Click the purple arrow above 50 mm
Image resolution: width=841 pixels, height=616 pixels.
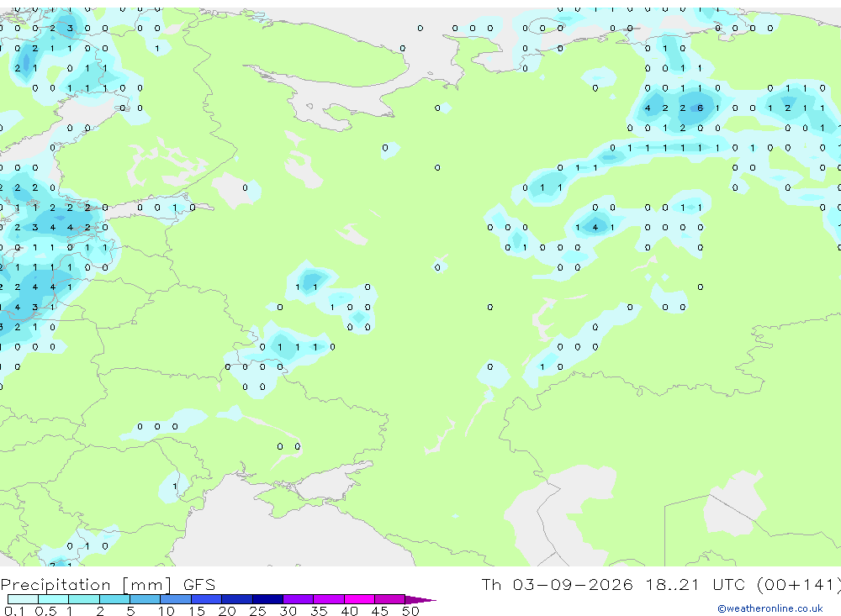[420, 599]
